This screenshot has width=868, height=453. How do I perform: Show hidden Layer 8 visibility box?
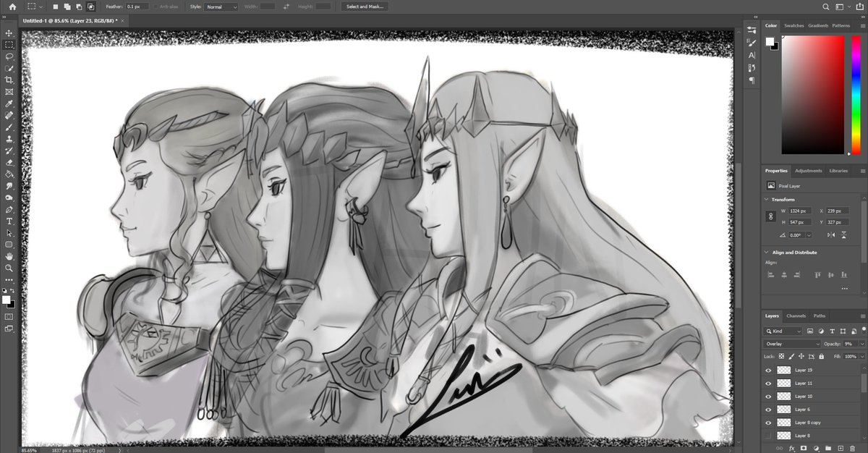pyautogui.click(x=768, y=435)
